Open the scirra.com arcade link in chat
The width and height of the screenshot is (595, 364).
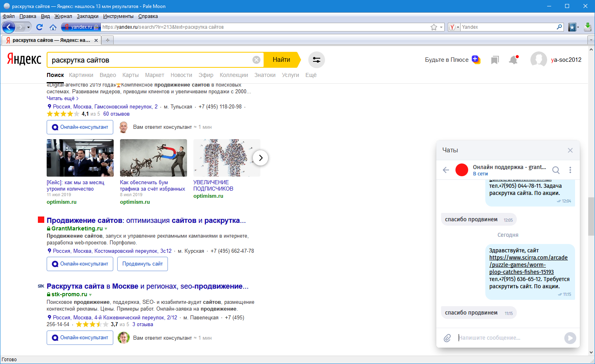(528, 265)
